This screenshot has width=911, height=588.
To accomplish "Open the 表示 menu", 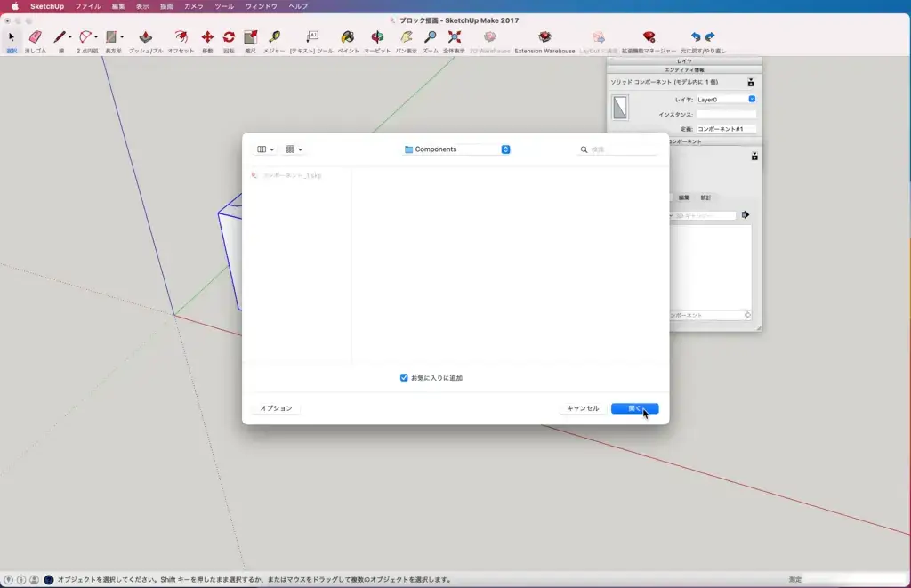I will (x=142, y=6).
